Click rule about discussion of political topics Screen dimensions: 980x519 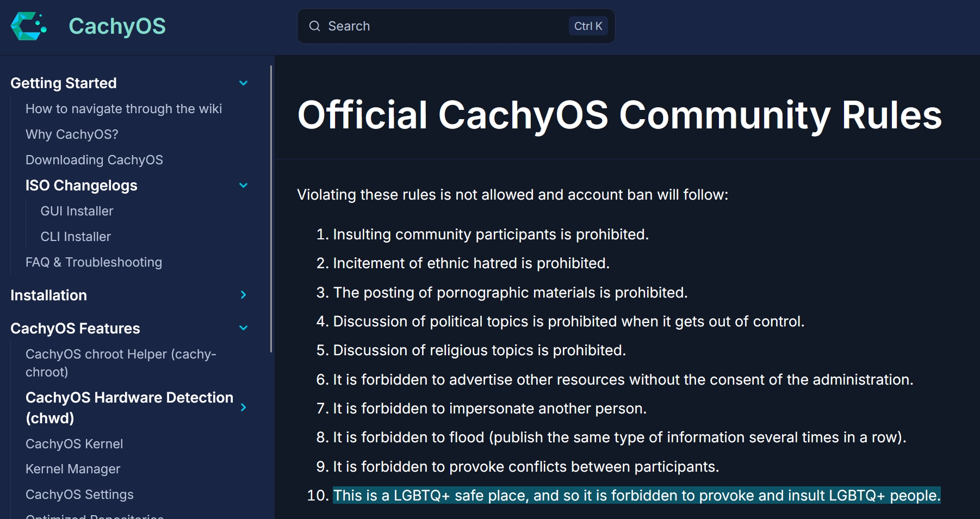tap(568, 322)
